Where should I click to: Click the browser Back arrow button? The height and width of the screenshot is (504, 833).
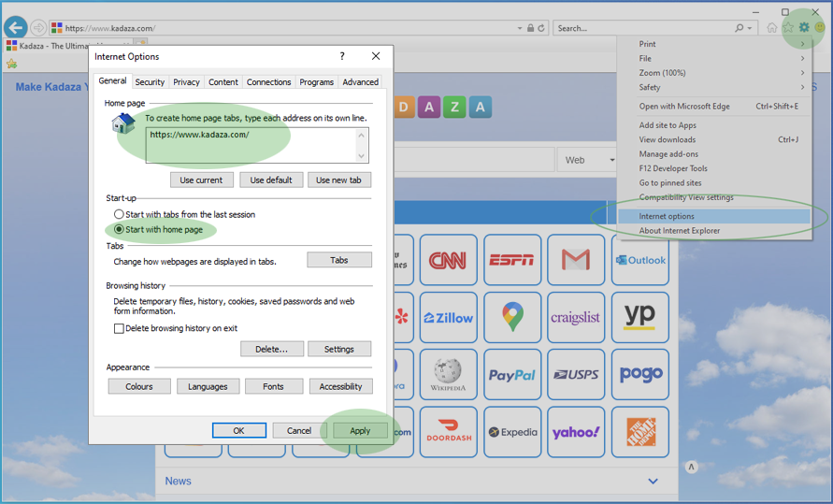[x=16, y=28]
